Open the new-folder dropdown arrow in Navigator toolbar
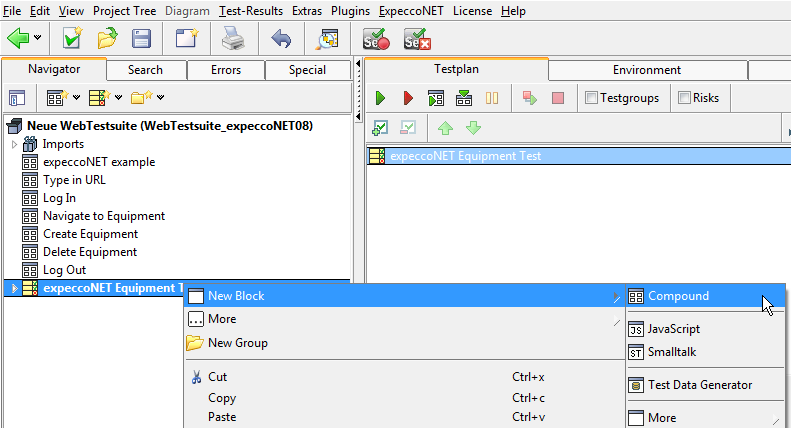Screen dimensions: 791x428 click(x=160, y=98)
